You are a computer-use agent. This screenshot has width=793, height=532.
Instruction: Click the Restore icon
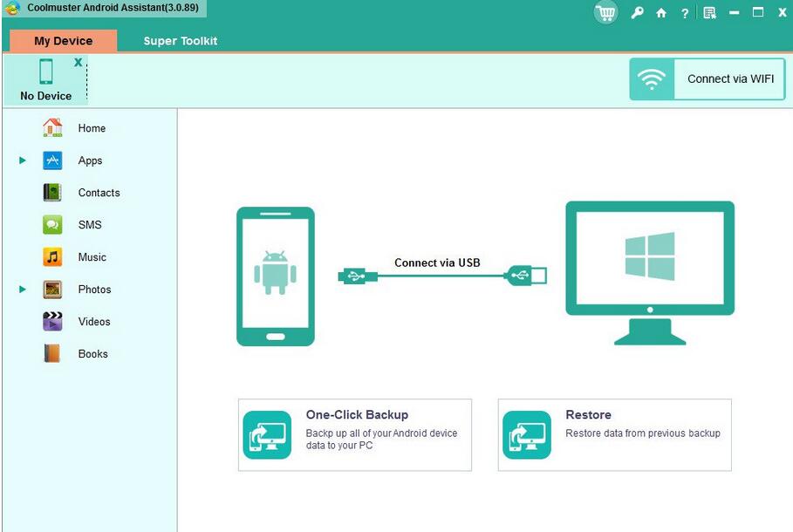(527, 435)
